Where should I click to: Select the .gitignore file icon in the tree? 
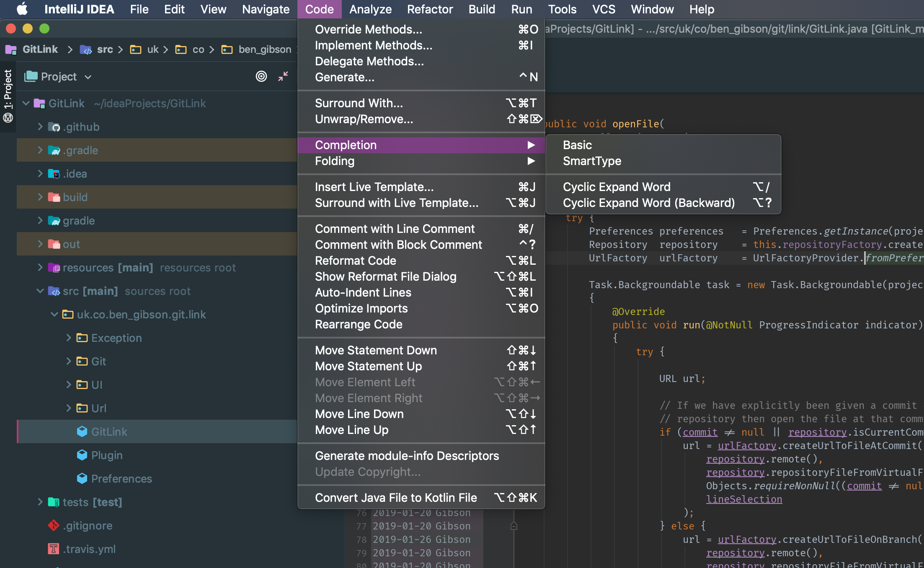(53, 525)
